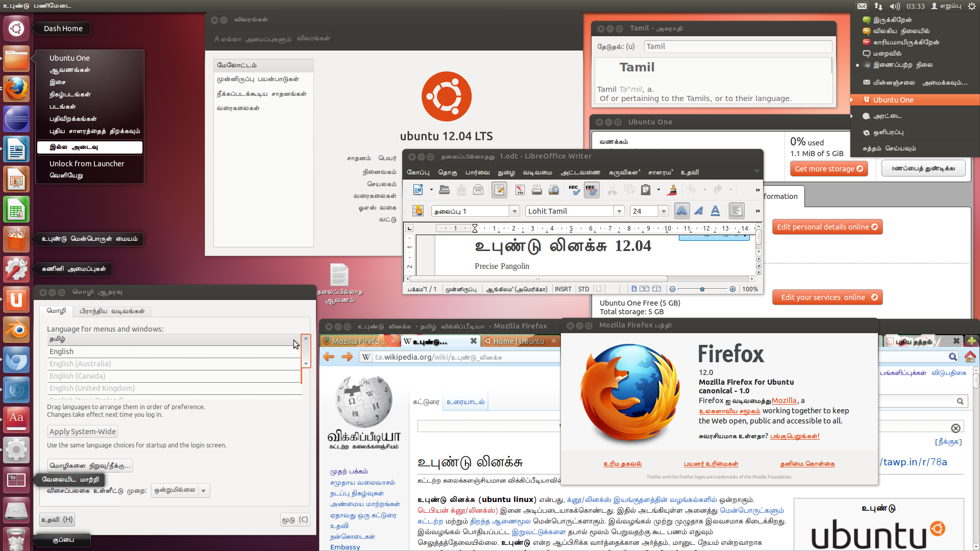The image size is (980, 551).
Task: Export directly as PDF in Writer
Action: pyautogui.click(x=520, y=190)
